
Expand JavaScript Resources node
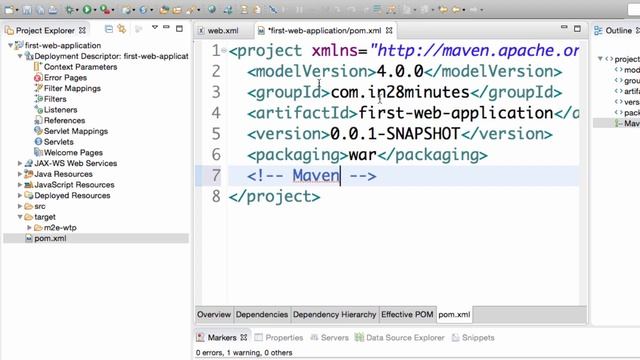(20, 184)
